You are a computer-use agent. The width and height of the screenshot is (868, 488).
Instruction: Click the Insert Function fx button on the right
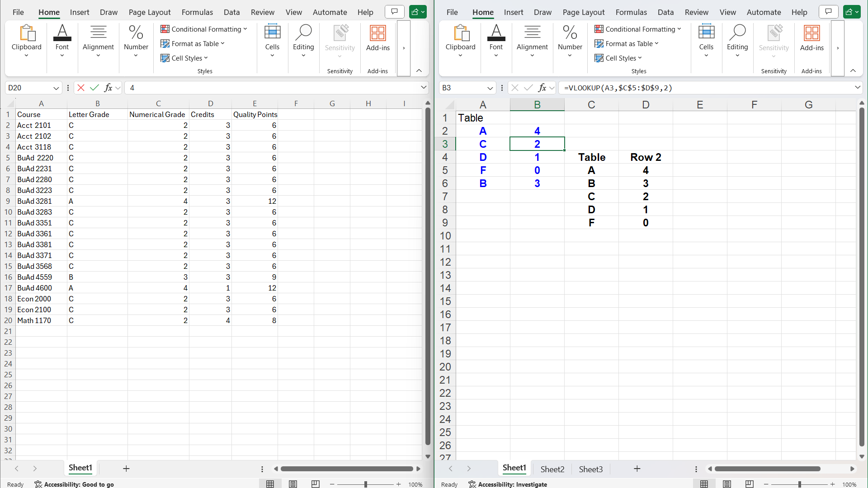pyautogui.click(x=542, y=88)
